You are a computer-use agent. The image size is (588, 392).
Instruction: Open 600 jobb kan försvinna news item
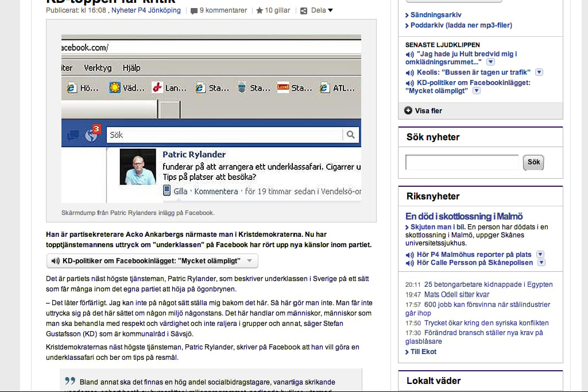pyautogui.click(x=478, y=309)
